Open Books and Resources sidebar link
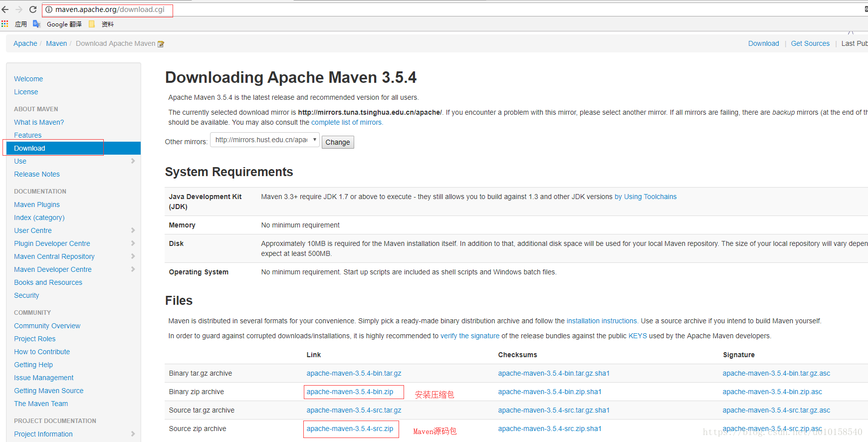This screenshot has height=442, width=868. point(48,282)
